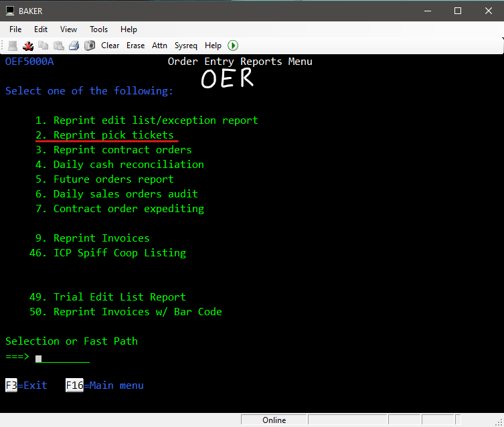Click the copy icon in toolbar
Viewport: 504px width, 427px height.
44,46
